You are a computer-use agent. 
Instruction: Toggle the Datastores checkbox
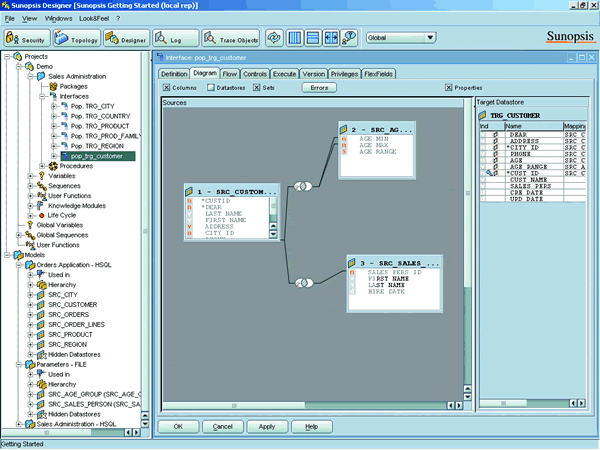click(x=210, y=88)
